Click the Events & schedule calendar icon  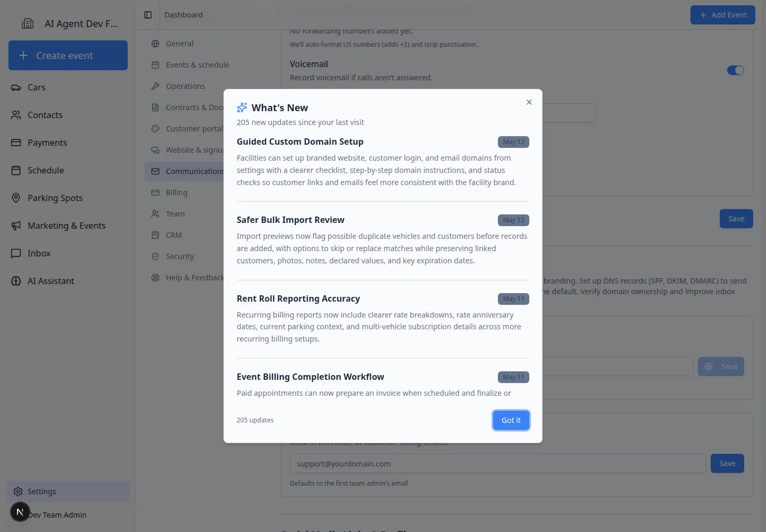pyautogui.click(x=155, y=65)
